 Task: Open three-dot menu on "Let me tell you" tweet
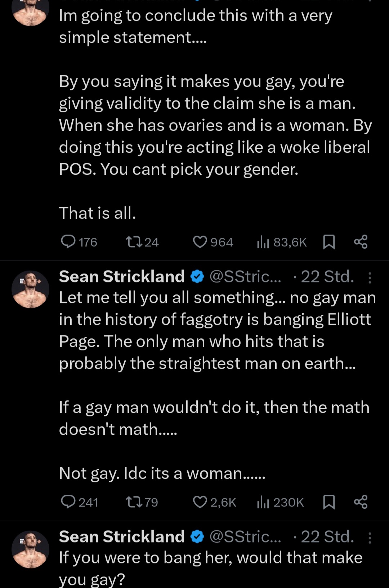370,277
